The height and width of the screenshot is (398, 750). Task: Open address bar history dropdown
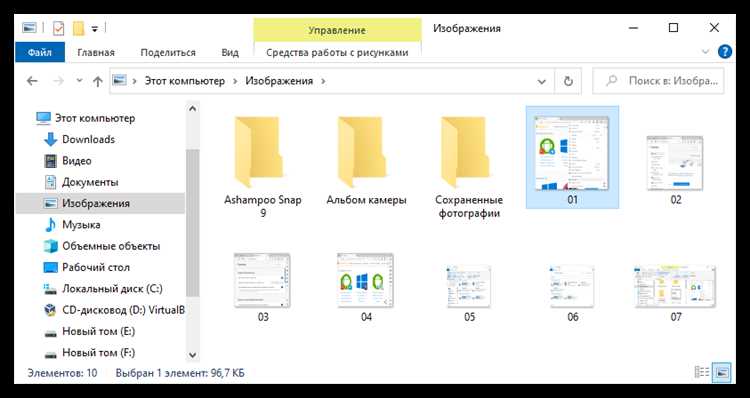coord(541,81)
